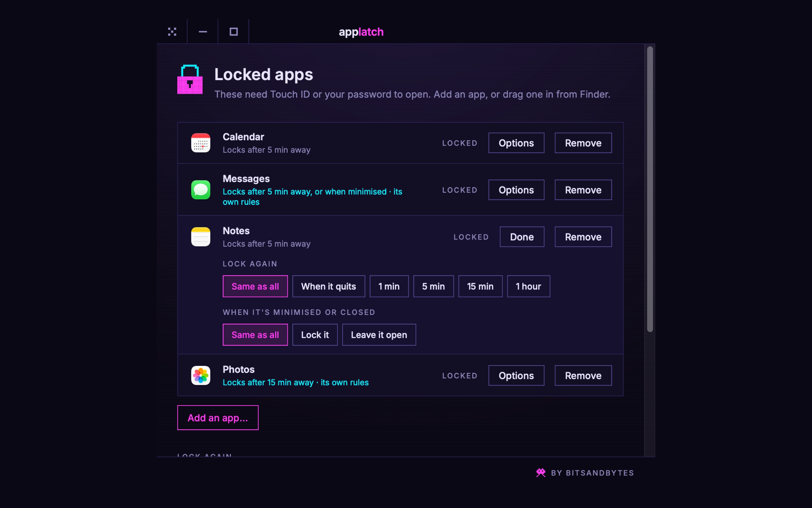Set Notes to lock after 15 min

point(480,286)
